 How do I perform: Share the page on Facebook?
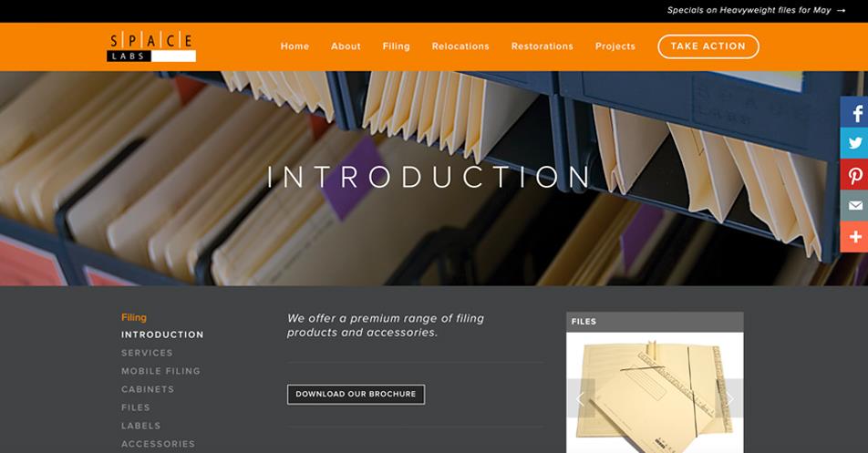pyautogui.click(x=854, y=112)
